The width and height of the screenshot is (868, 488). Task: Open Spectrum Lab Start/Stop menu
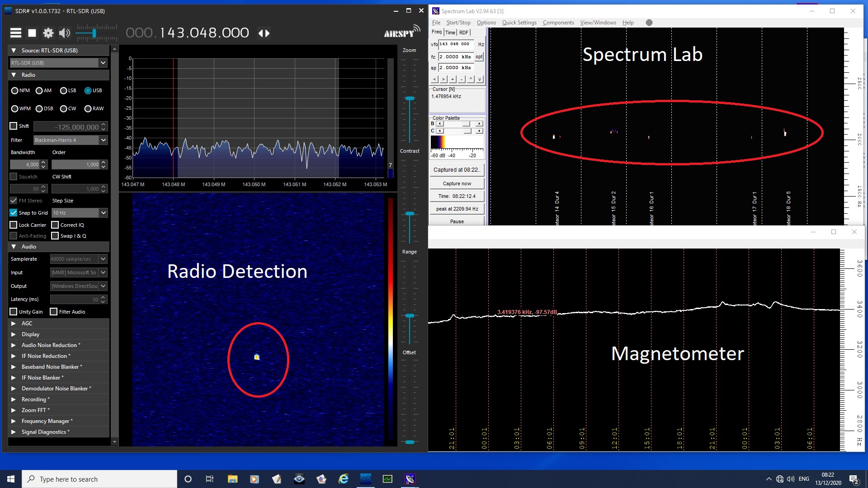(458, 23)
